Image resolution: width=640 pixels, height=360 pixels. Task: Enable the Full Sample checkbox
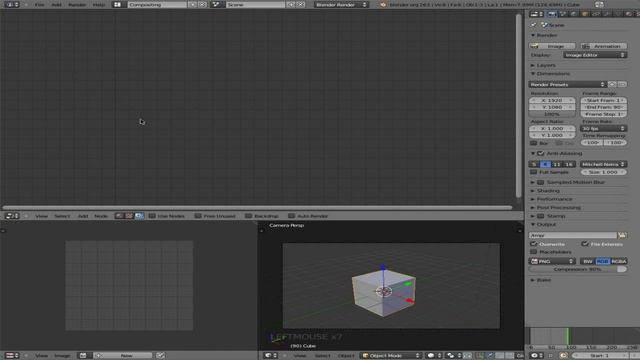coord(533,172)
